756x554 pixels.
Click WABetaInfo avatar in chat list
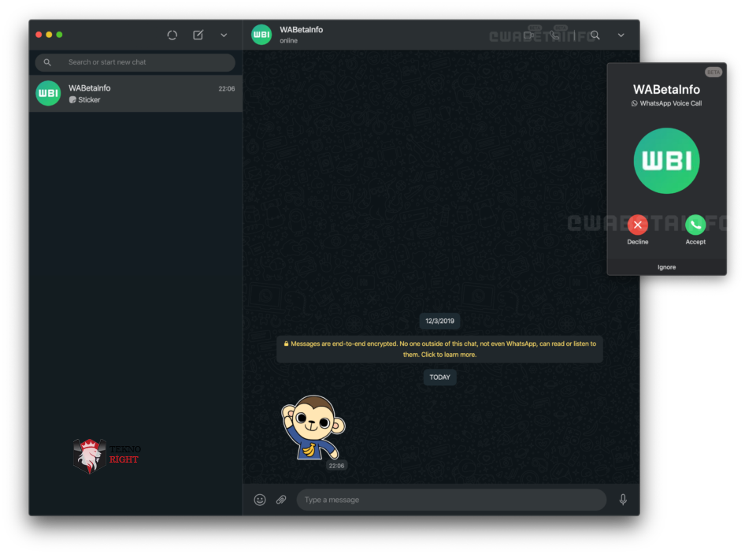coord(48,93)
